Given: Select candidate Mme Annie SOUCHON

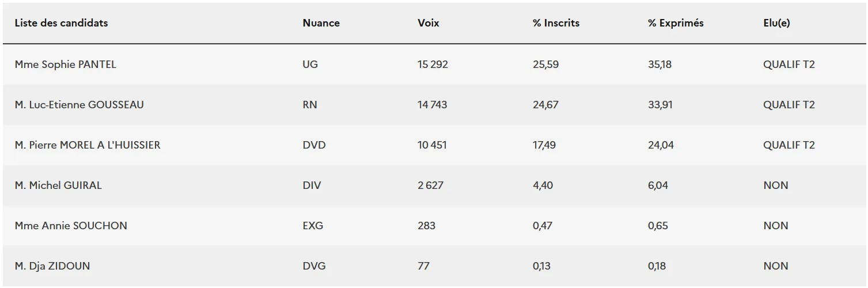Looking at the screenshot, I should [x=71, y=226].
